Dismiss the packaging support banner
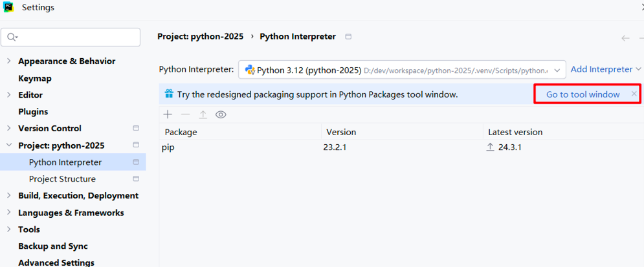The height and width of the screenshot is (267, 644). tap(634, 94)
